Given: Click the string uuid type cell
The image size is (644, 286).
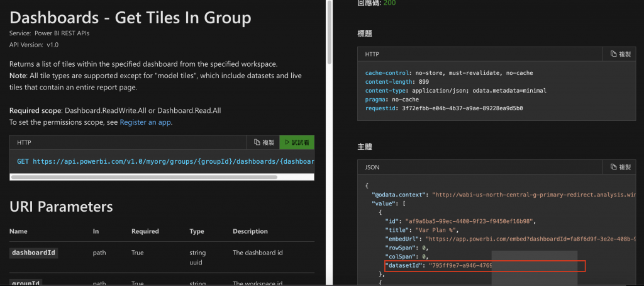Looking at the screenshot, I should click(x=197, y=257).
